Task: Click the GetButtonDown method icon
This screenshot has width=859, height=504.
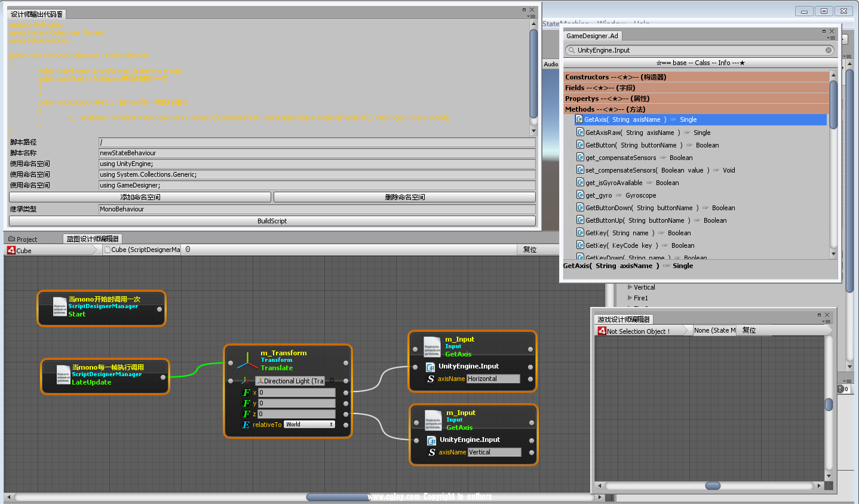Action: (x=581, y=208)
